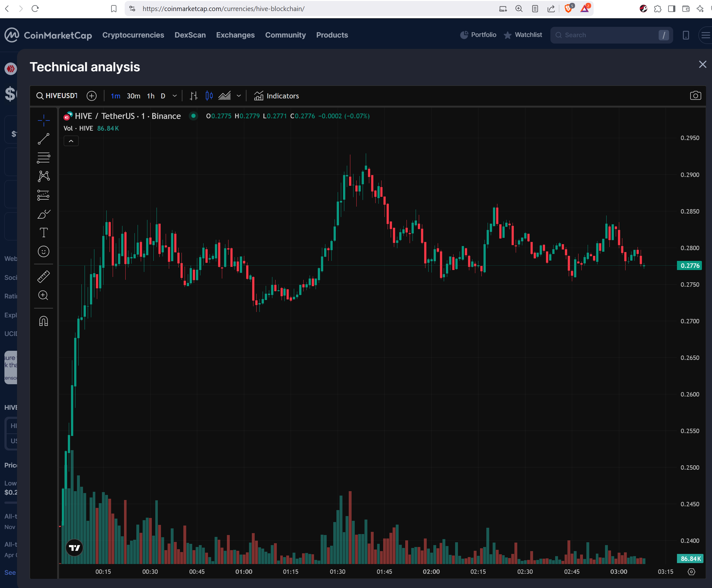The height and width of the screenshot is (588, 712).
Task: Select the brush drawing tool
Action: (x=44, y=214)
